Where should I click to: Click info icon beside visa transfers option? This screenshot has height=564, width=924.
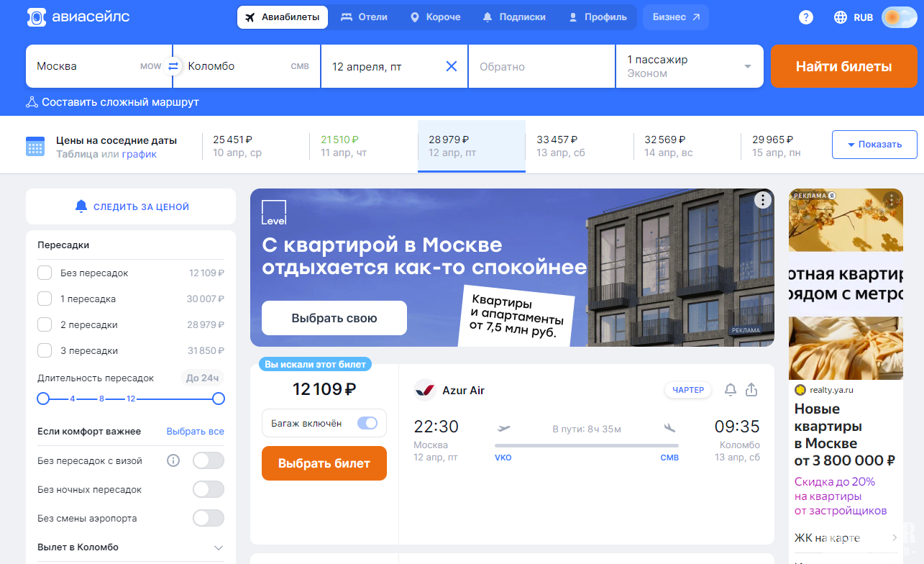[x=173, y=460]
